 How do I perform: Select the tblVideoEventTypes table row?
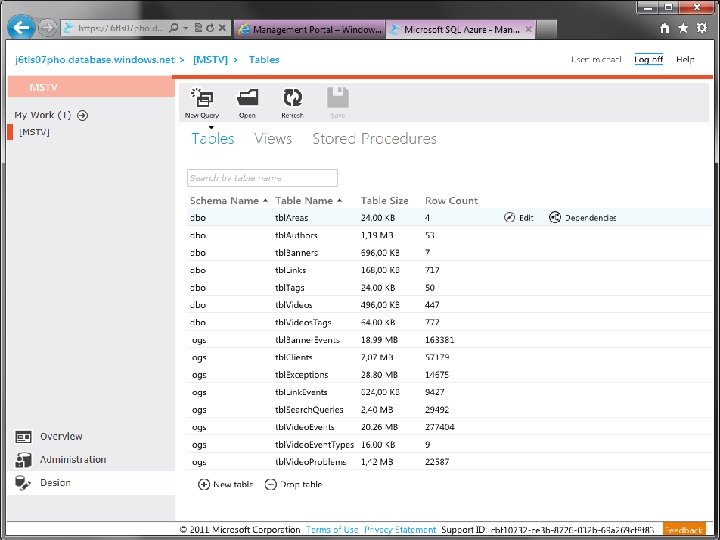(450, 444)
